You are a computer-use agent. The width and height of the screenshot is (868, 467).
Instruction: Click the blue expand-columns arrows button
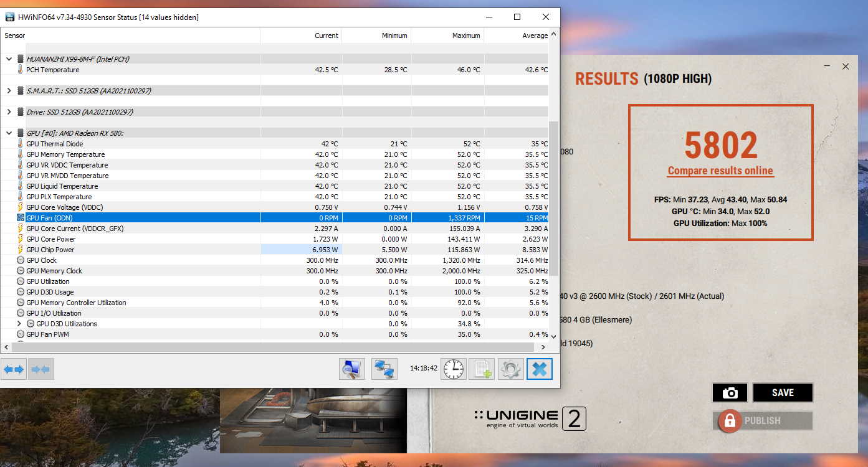pos(14,369)
